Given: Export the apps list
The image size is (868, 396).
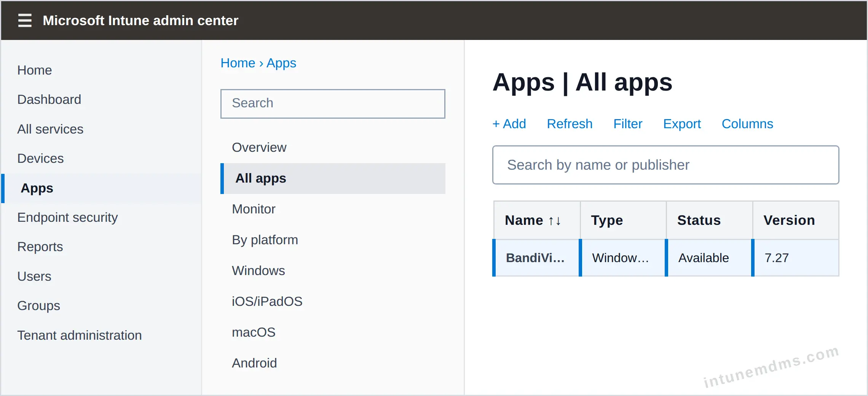Looking at the screenshot, I should [682, 124].
